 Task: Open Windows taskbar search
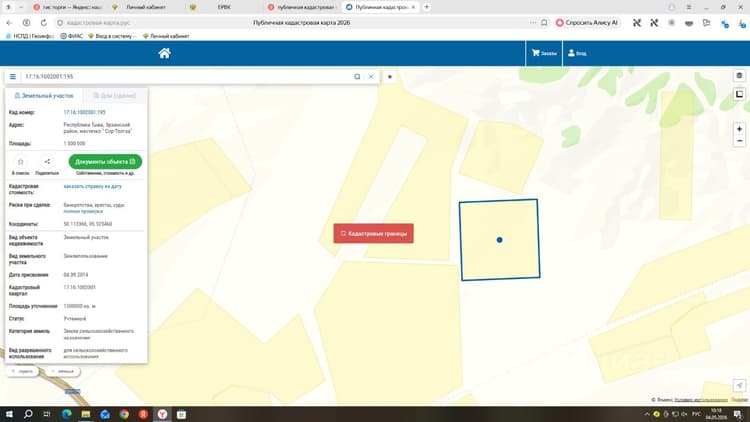[28, 414]
